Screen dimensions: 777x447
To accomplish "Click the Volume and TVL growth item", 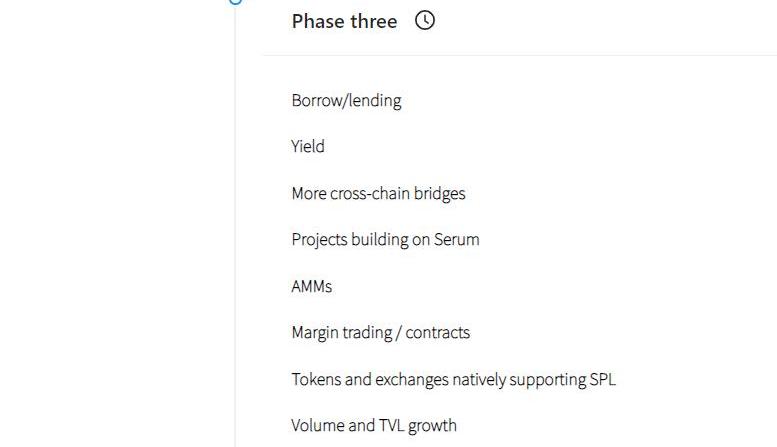I will (374, 426).
